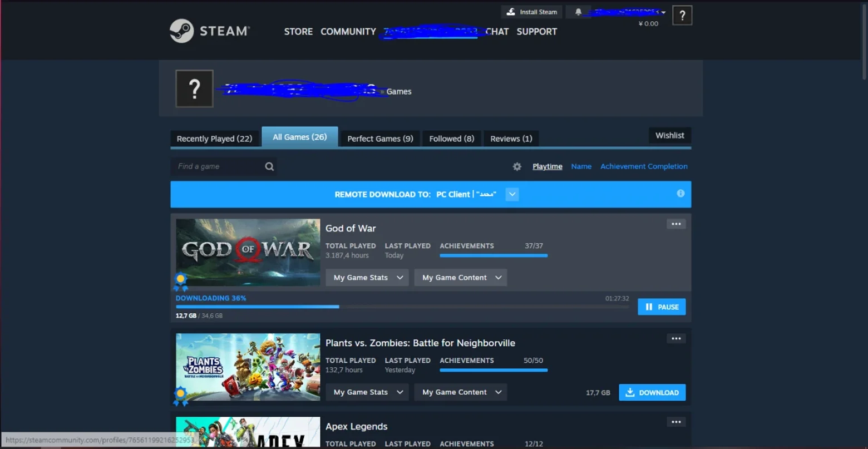Click the Plants vs. Zombies achievements progress bar
Screen dimensions: 868x449
[494, 370]
